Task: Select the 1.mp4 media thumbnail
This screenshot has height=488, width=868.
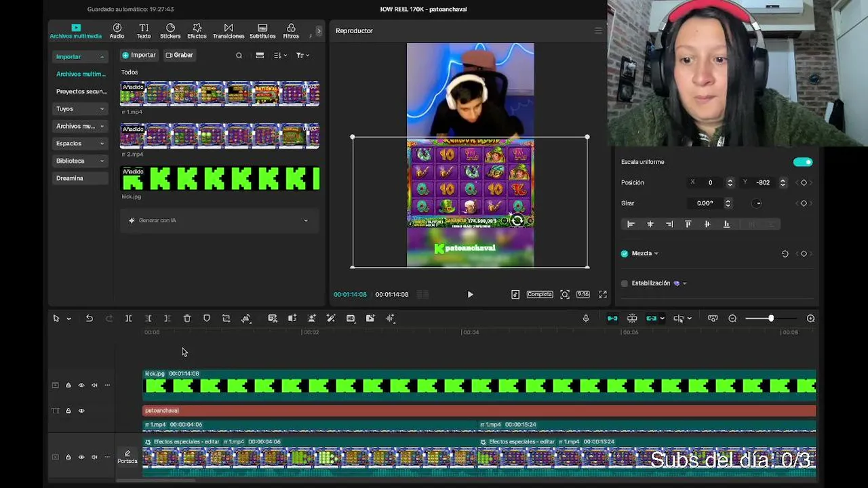Action: click(x=220, y=94)
